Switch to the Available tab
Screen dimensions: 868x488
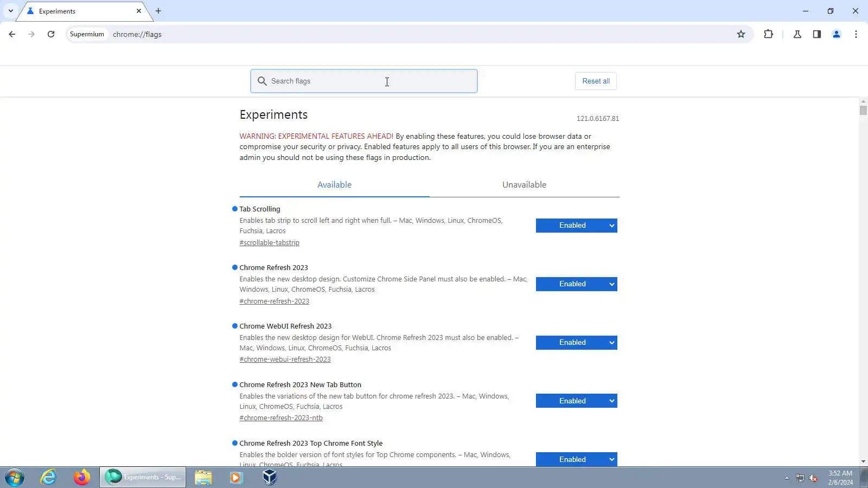[334, 185]
